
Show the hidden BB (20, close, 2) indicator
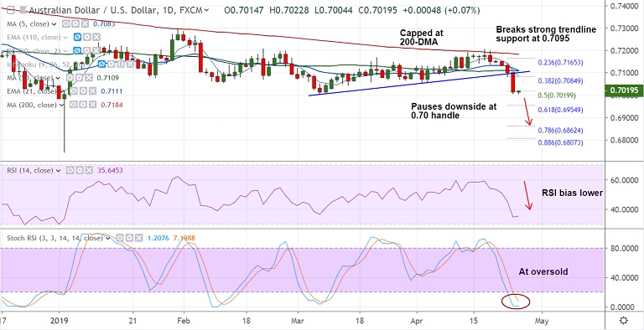(x=77, y=50)
